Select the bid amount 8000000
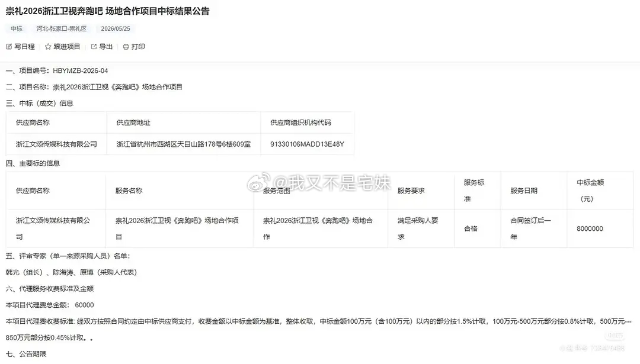This screenshot has height=364, width=640. click(590, 228)
